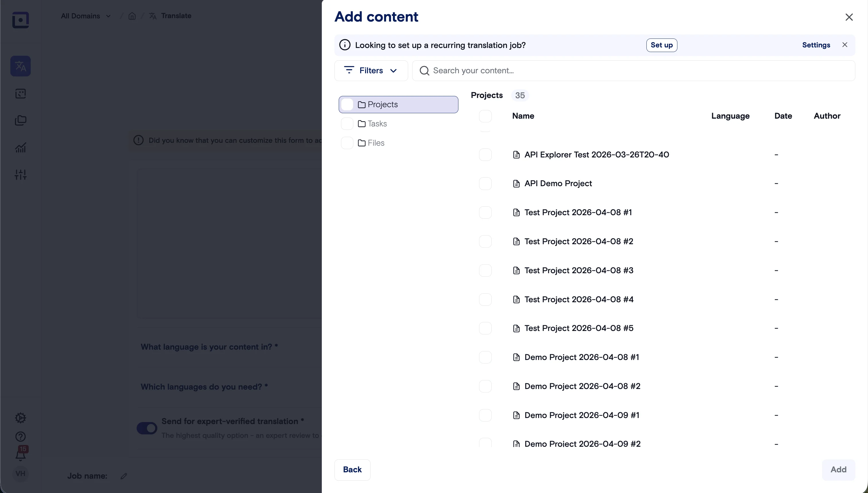Open the tasks board sidebar icon
The image size is (868, 493).
(x=21, y=93)
